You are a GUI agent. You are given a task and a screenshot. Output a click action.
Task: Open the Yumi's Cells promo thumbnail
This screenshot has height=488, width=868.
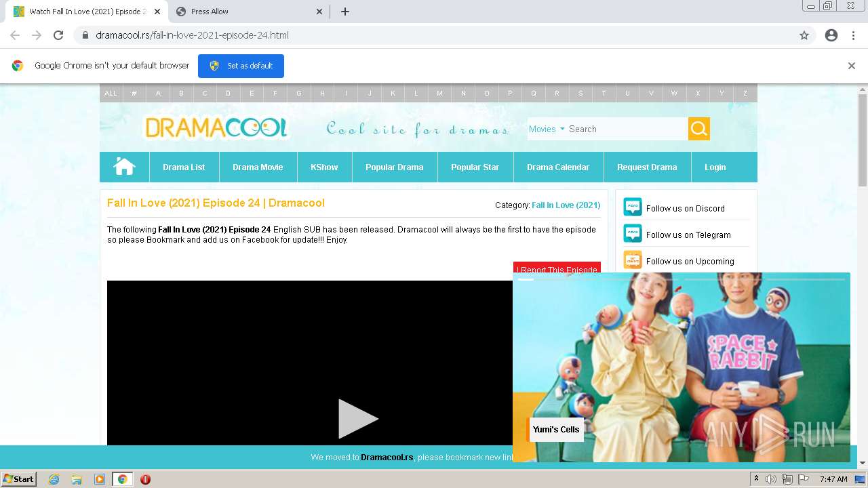point(681,367)
